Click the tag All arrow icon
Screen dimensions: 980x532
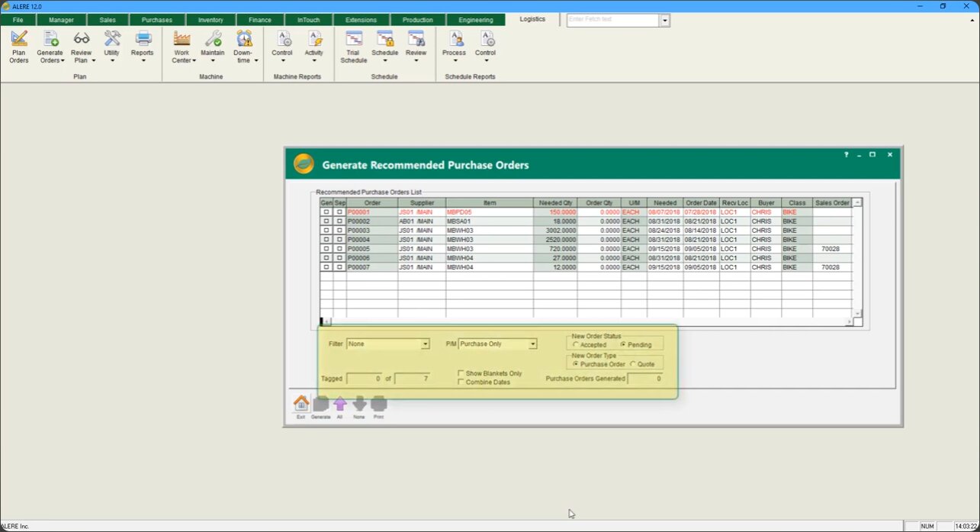[339, 404]
